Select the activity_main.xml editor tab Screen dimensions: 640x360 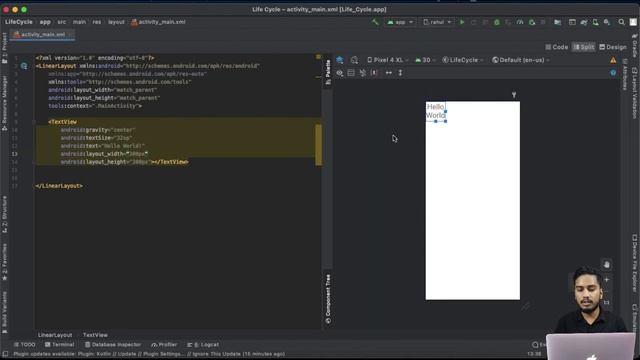pyautogui.click(x=43, y=35)
